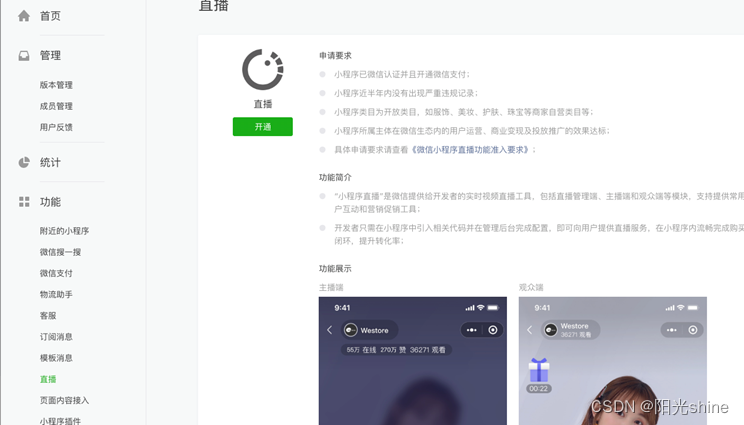Open the 《微信小程序直播功能准入要求》 link

[470, 150]
